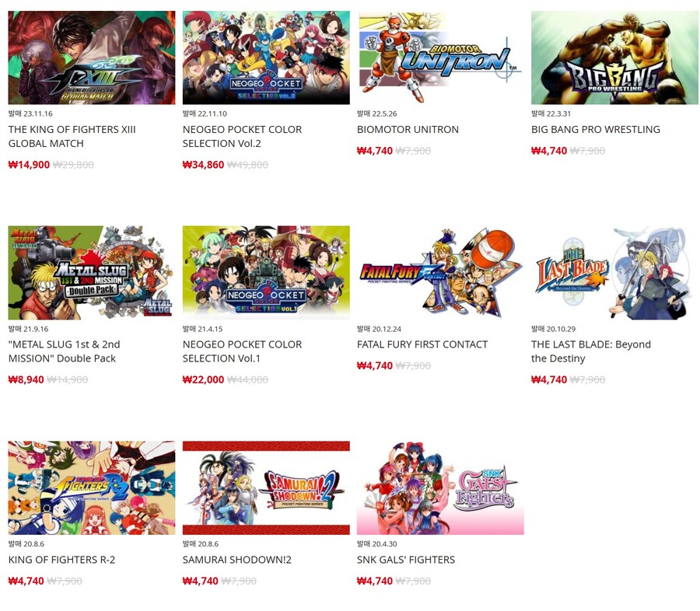Select THE LAST BLADE cover image
This screenshot has width=700, height=611.
point(614,273)
